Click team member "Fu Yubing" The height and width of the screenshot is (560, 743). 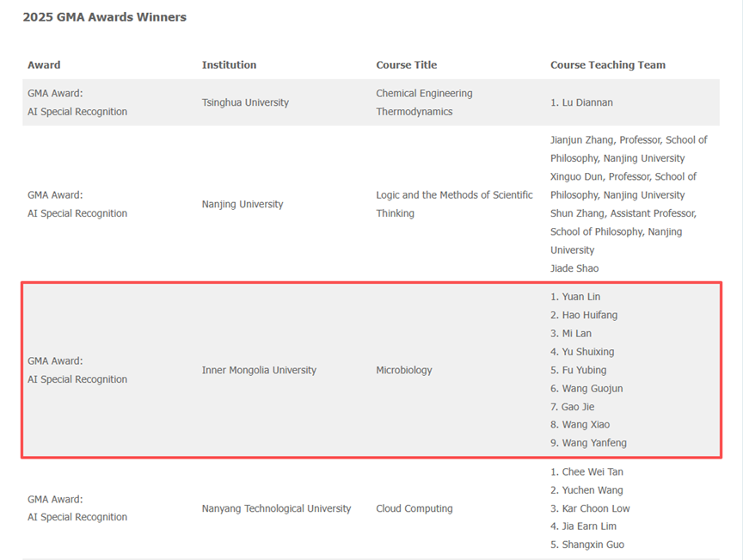(584, 371)
